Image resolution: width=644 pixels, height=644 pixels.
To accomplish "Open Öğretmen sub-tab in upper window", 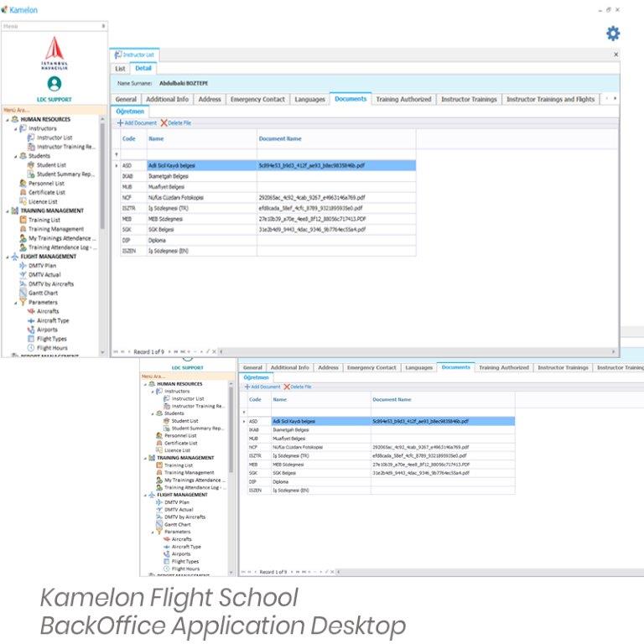I will coord(130,112).
